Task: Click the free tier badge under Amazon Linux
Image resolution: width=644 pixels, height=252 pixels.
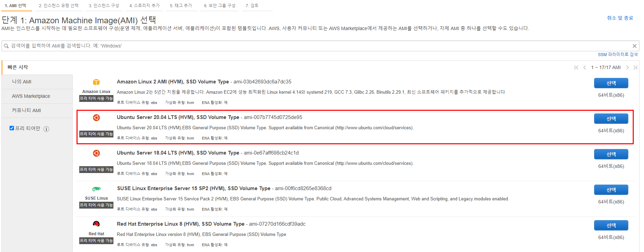Action: pyautogui.click(x=96, y=98)
